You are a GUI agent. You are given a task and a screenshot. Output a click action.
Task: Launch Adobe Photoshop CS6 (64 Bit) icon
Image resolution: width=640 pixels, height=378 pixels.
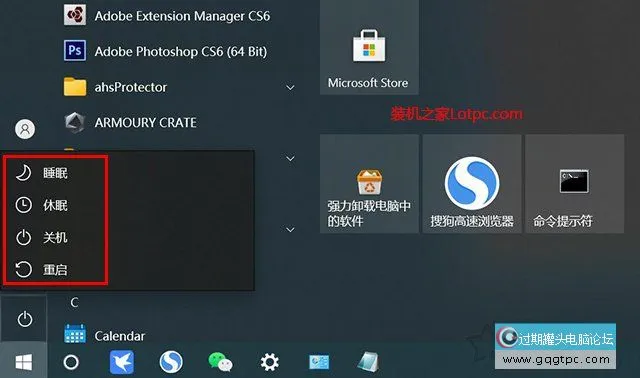[x=75, y=51]
